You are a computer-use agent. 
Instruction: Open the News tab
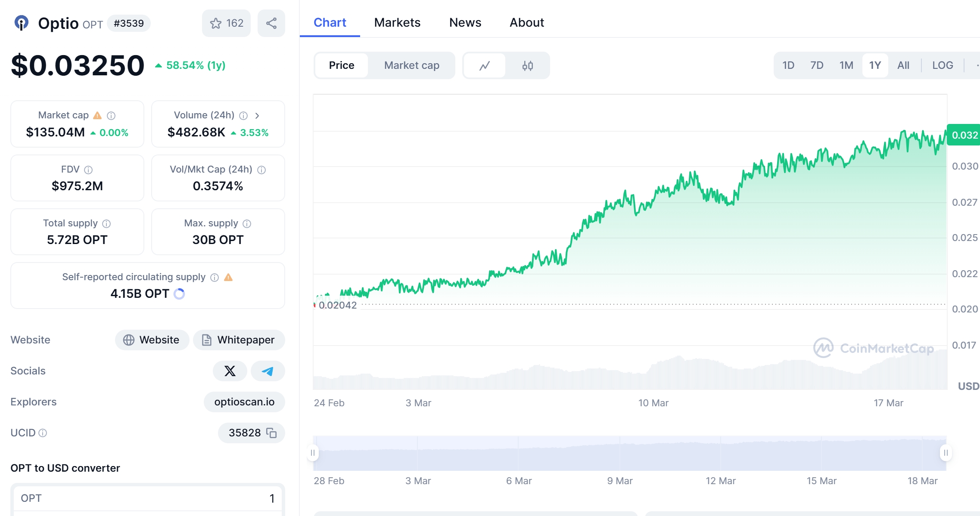click(x=465, y=22)
